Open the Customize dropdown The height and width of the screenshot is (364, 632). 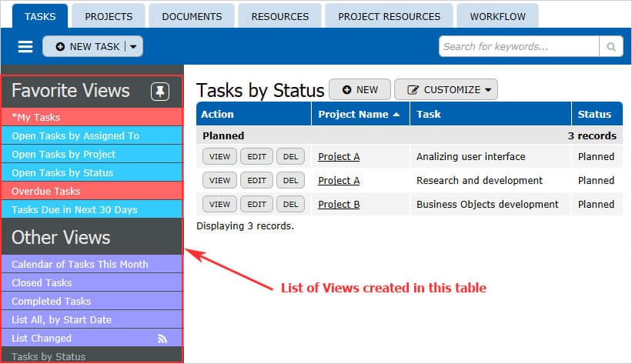click(446, 89)
